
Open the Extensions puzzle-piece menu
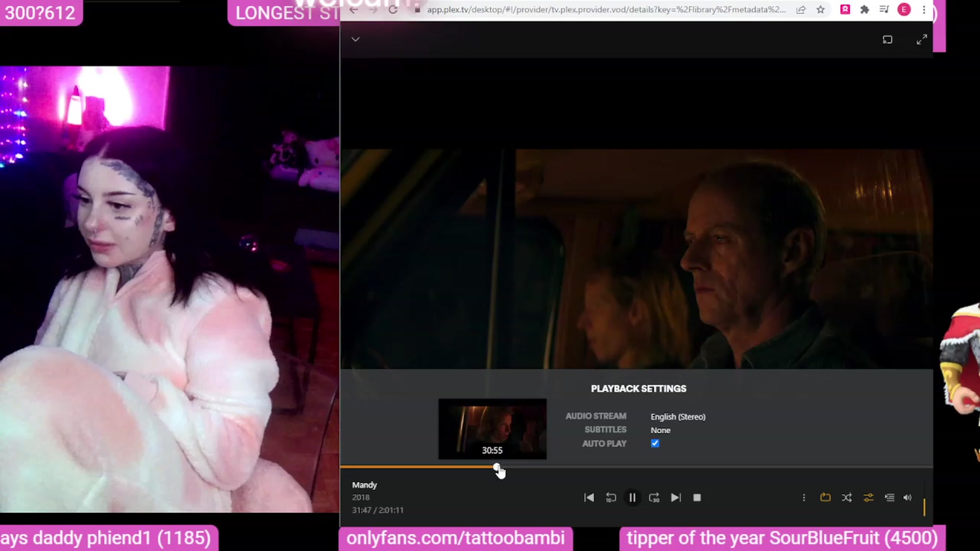click(865, 9)
